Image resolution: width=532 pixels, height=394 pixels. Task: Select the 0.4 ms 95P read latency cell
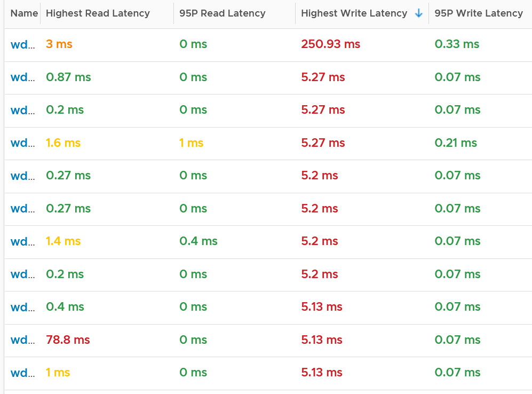[198, 241]
